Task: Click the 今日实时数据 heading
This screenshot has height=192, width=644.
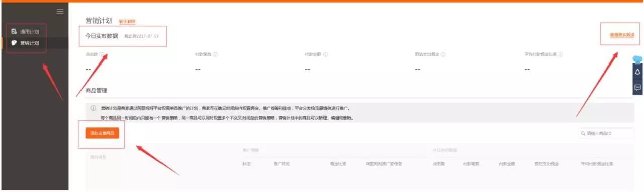Action: (x=102, y=36)
